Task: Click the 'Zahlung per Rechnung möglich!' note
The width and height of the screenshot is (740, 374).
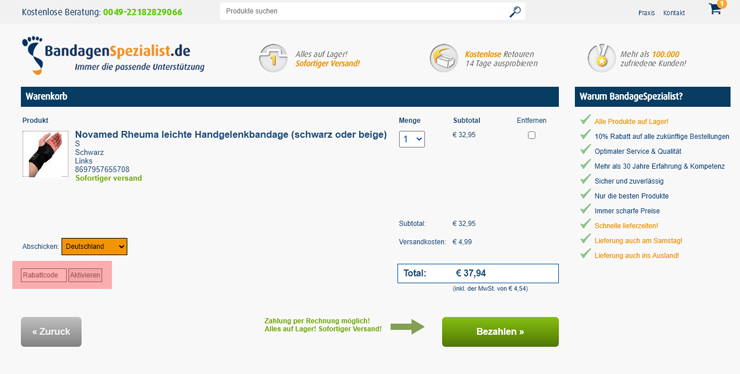Action: tap(317, 321)
